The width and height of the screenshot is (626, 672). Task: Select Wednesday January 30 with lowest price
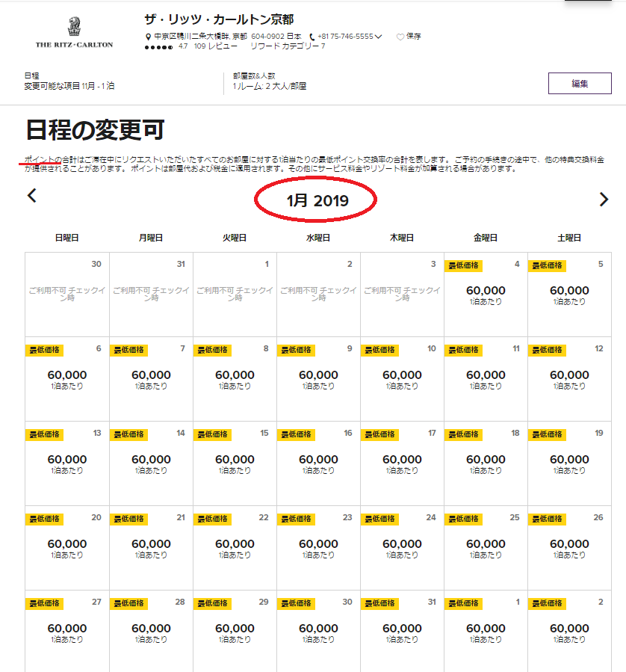pyautogui.click(x=318, y=632)
